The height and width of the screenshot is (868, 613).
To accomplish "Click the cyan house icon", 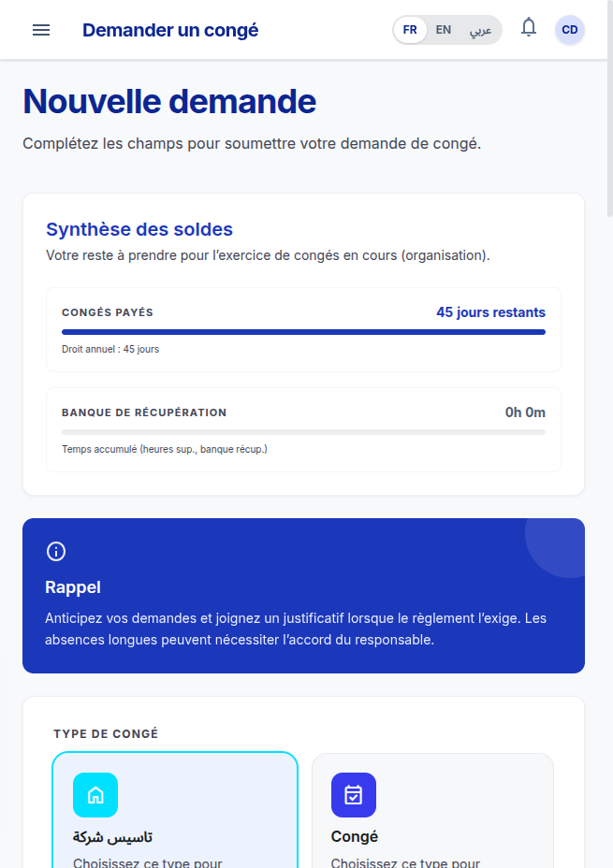I will (95, 795).
